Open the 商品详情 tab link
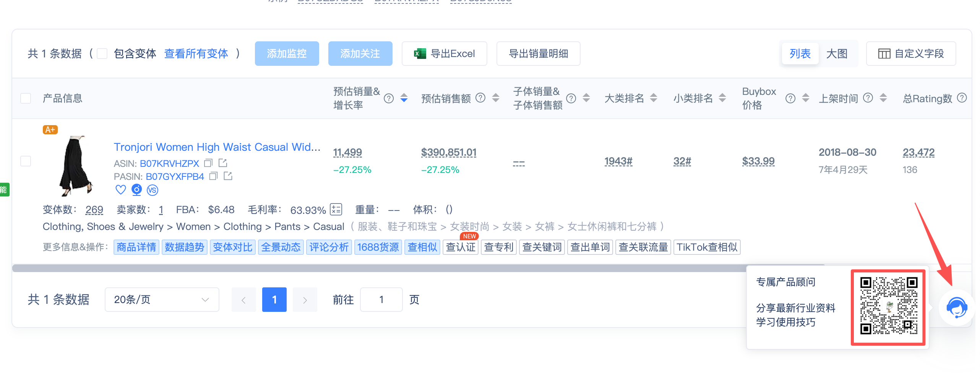The image size is (980, 388). coord(136,247)
